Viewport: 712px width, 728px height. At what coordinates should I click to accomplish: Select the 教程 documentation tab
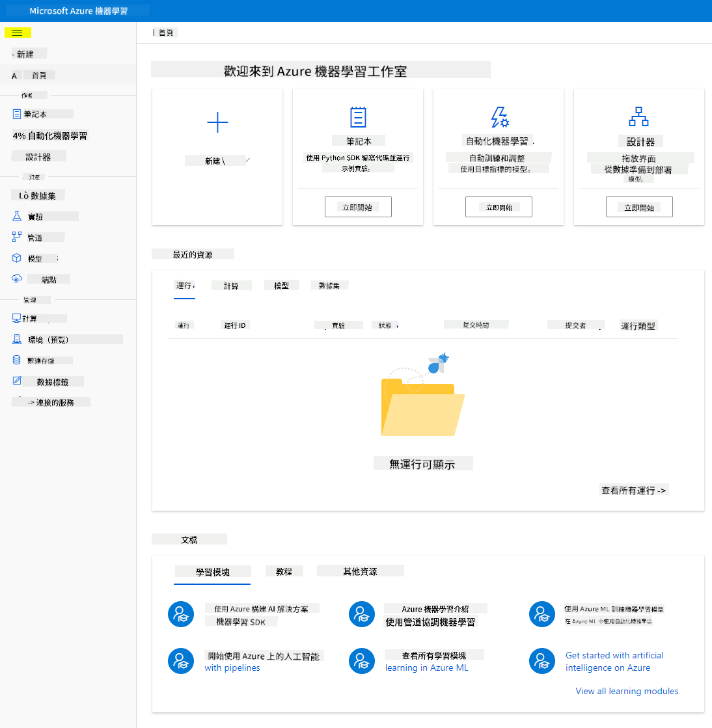point(284,572)
